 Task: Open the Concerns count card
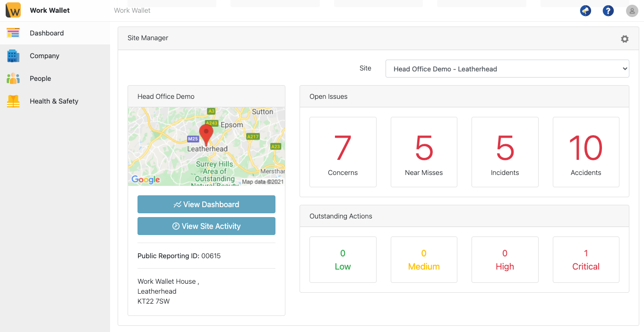click(x=343, y=152)
